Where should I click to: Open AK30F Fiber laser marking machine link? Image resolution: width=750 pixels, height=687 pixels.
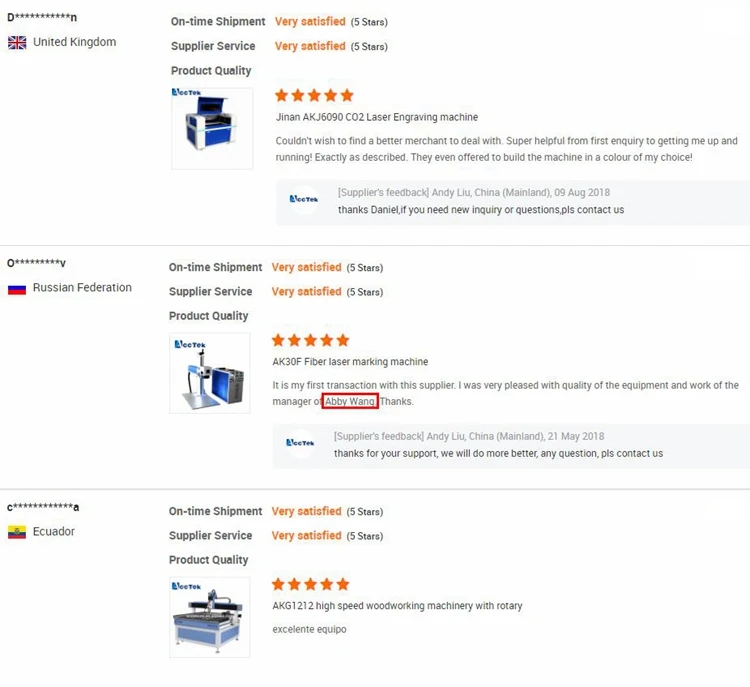click(350, 362)
